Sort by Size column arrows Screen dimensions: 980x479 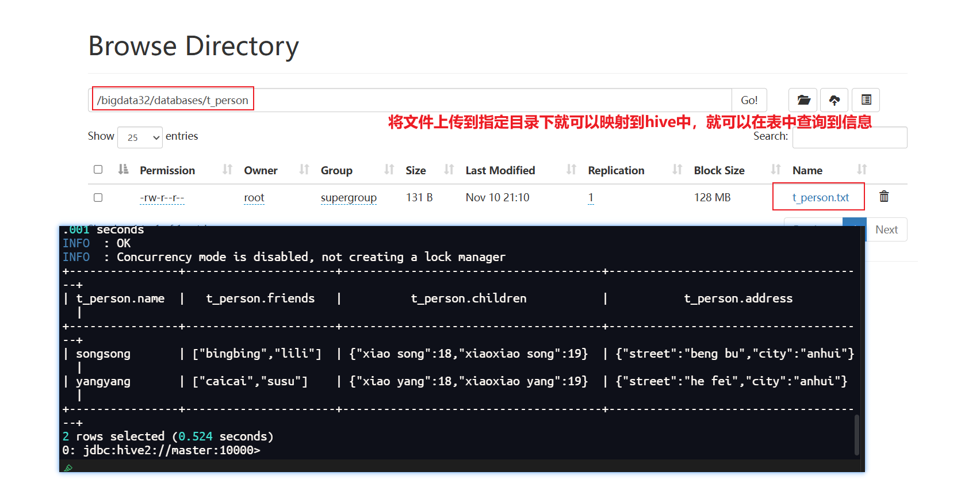tap(449, 170)
